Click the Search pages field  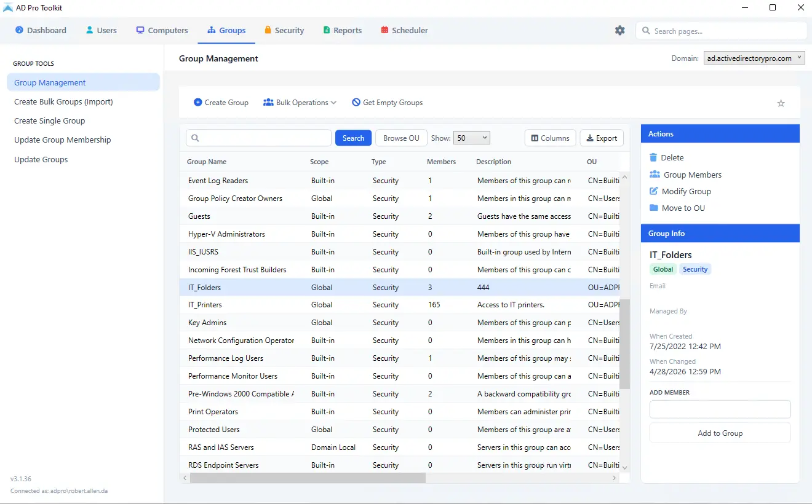tap(721, 31)
